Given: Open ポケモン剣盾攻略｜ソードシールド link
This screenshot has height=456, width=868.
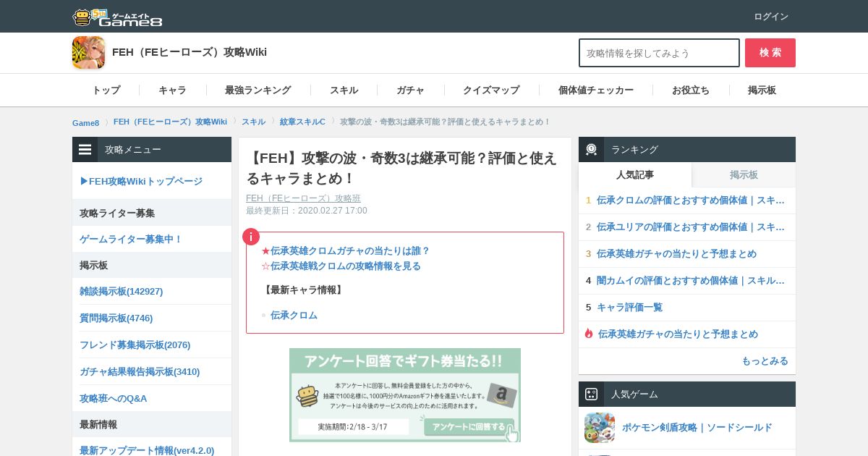Looking at the screenshot, I should click(x=697, y=428).
